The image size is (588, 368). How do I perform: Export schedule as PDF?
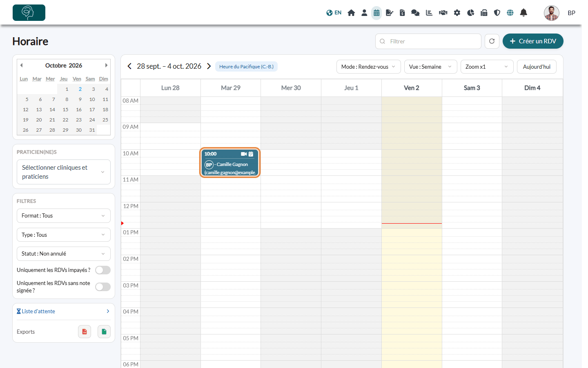click(x=85, y=332)
